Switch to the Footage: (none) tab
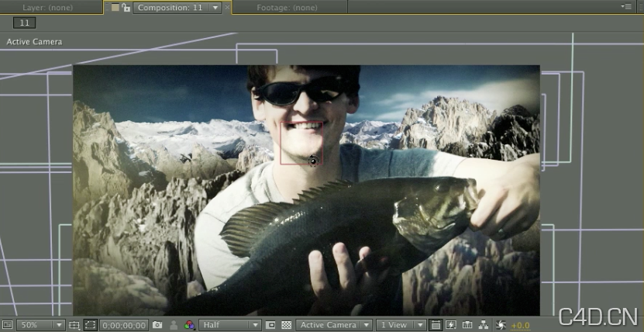Image resolution: width=644 pixels, height=332 pixels. (x=286, y=8)
